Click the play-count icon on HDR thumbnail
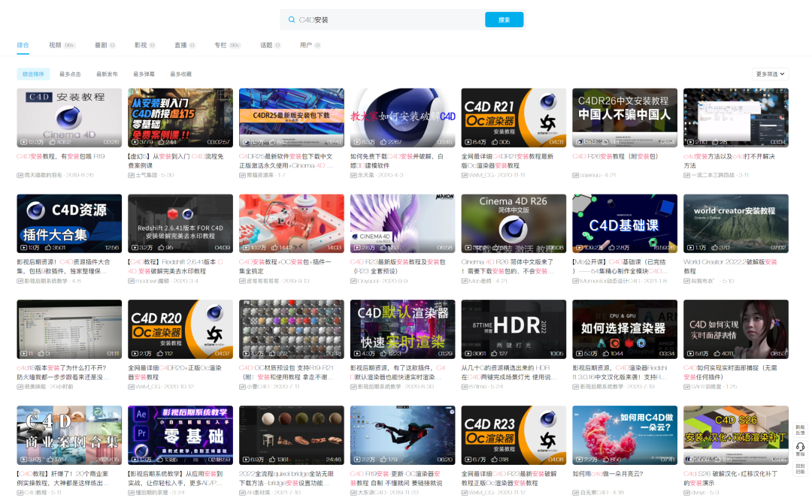The image size is (812, 504). [468, 354]
